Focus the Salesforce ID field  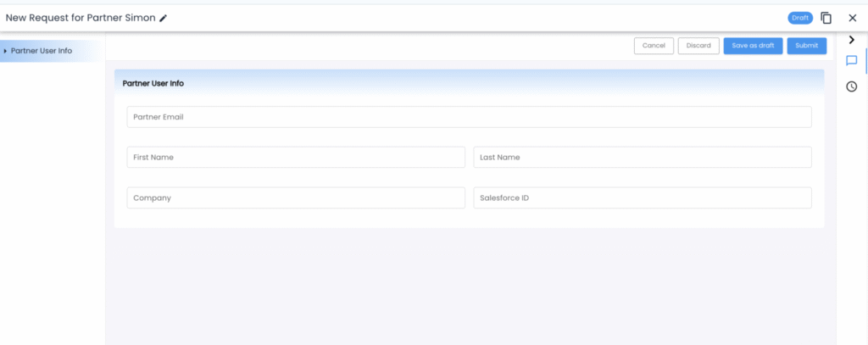[x=643, y=198]
